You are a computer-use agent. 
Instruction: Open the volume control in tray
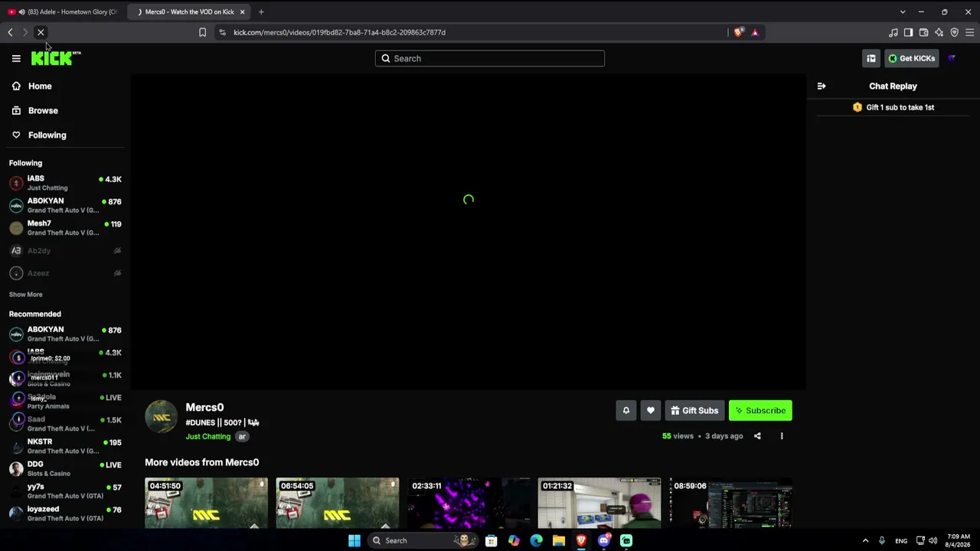tap(933, 540)
